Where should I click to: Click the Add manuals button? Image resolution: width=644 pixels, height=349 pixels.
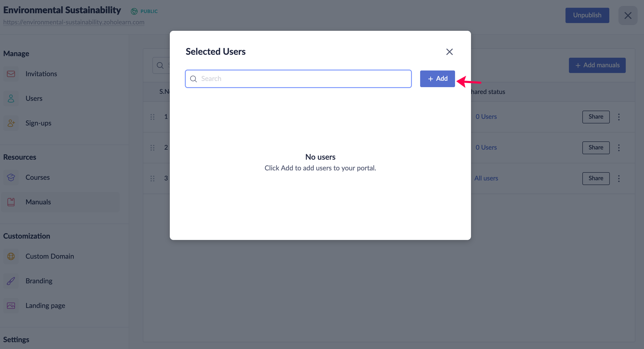click(x=597, y=65)
